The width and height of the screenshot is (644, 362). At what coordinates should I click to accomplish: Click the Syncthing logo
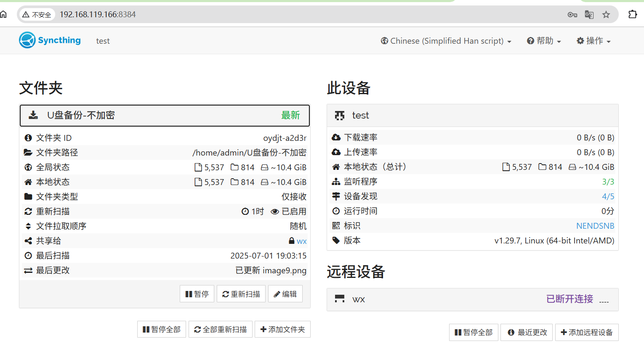(x=50, y=40)
